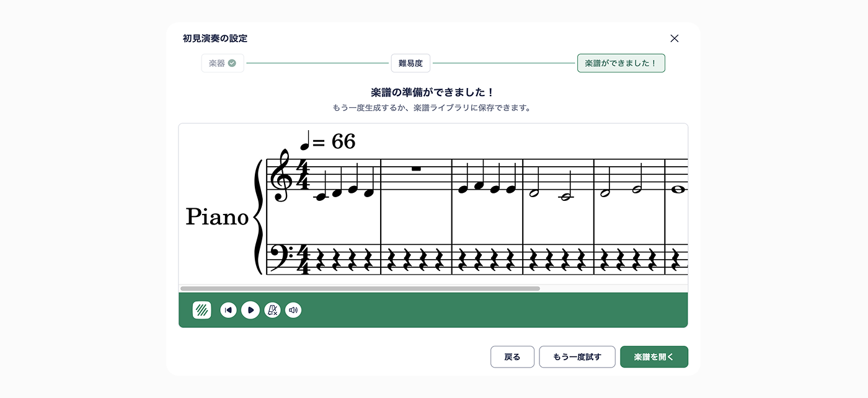Click もう一度試す to regenerate the score

coord(577,356)
